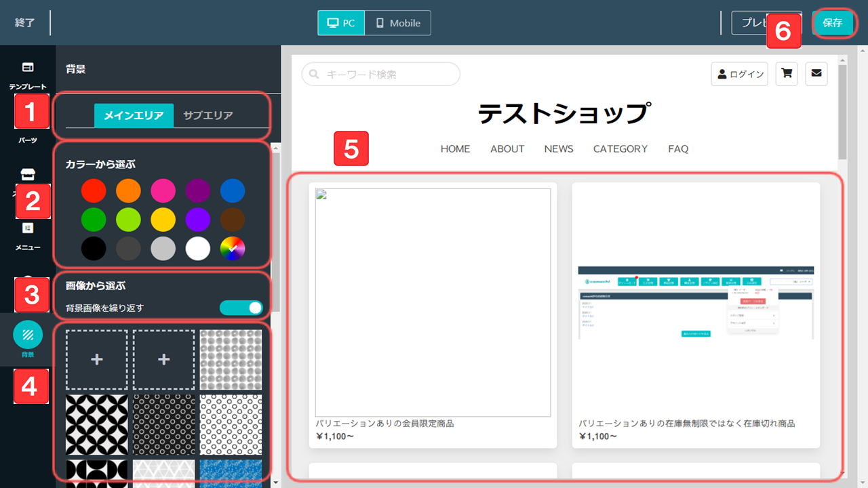868x488 pixels.
Task: Add image in first upload slot
Action: coord(96,360)
